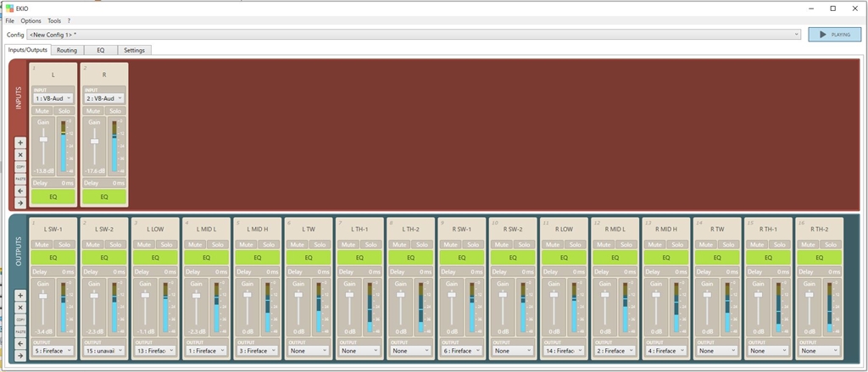The width and height of the screenshot is (868, 372).
Task: Mute the R SW-1 output
Action: 449,244
